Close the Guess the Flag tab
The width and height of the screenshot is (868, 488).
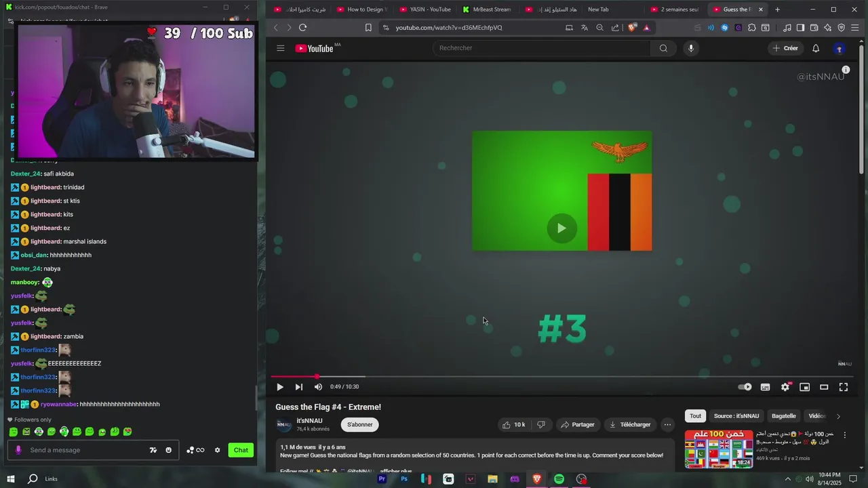coord(761,9)
